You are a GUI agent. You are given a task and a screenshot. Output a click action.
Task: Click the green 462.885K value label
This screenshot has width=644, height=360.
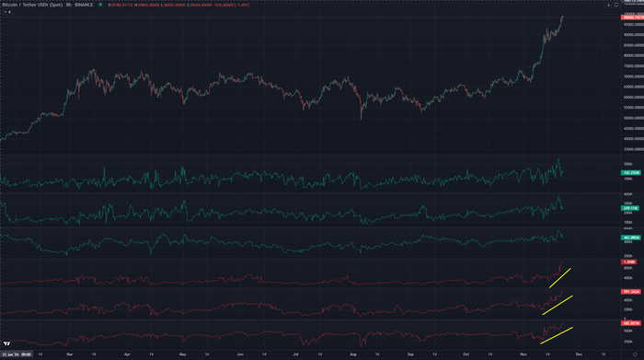click(x=631, y=238)
